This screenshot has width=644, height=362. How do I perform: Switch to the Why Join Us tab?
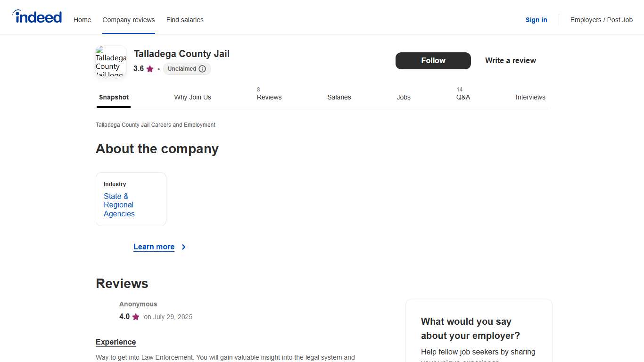point(192,97)
